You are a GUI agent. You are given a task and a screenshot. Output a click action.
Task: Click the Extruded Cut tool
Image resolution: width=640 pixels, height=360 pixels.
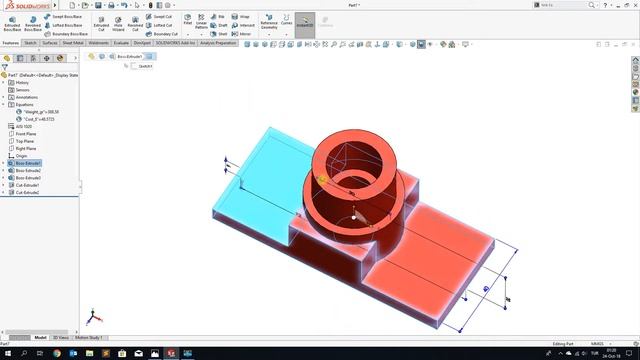point(101,24)
